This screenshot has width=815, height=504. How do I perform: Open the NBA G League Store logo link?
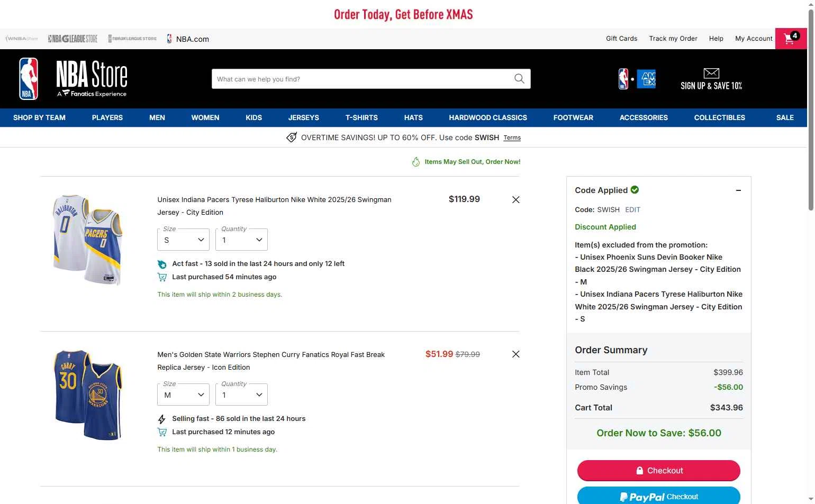73,39
